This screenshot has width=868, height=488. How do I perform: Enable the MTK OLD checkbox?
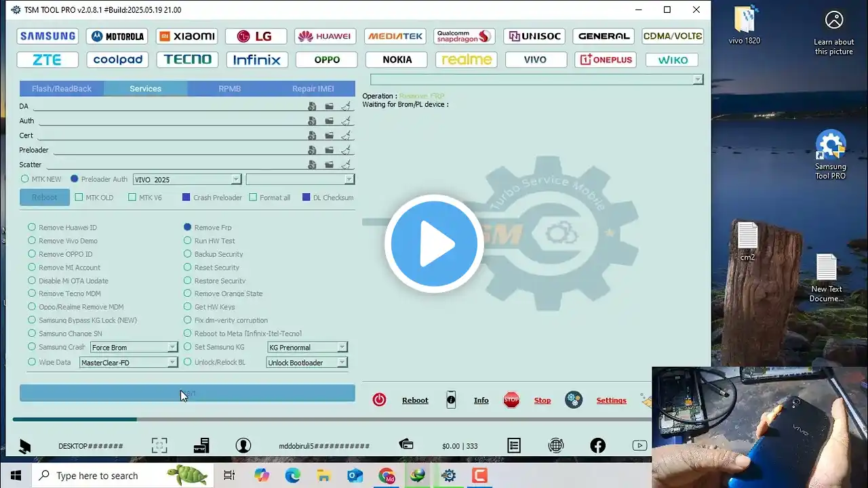[x=79, y=197]
